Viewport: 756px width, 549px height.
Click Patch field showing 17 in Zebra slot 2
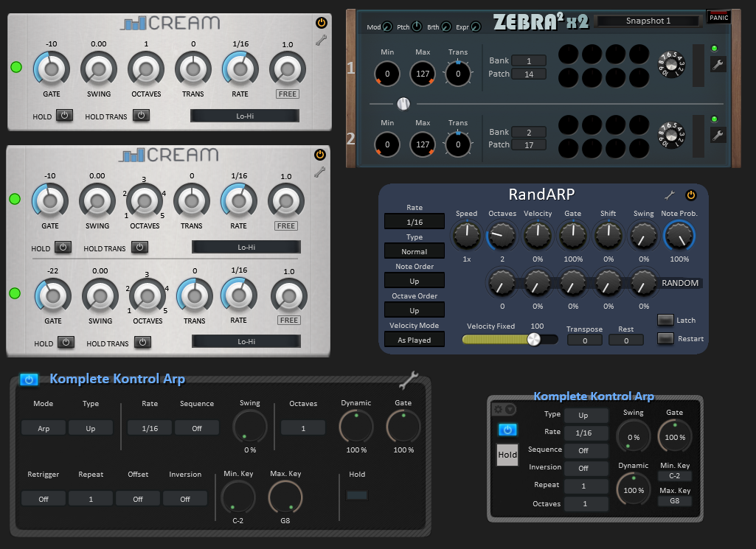pos(529,145)
